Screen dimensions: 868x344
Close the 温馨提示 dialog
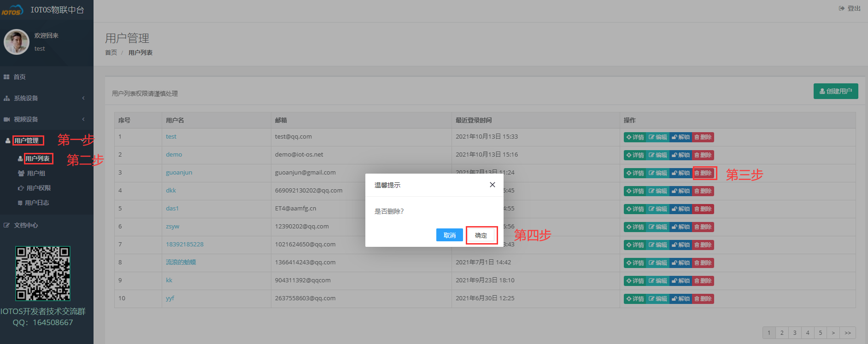(493, 185)
